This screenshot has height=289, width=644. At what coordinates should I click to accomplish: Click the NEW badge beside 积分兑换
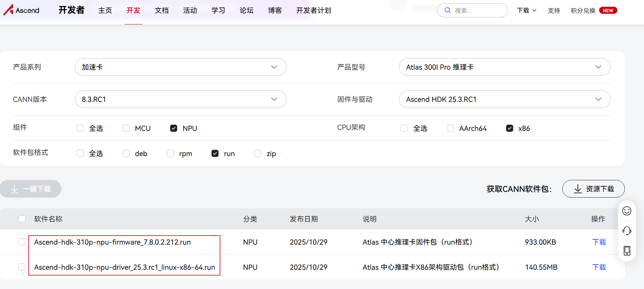tap(608, 11)
